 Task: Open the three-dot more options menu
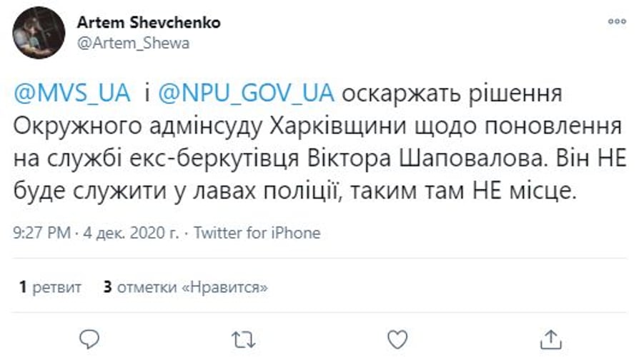[617, 22]
